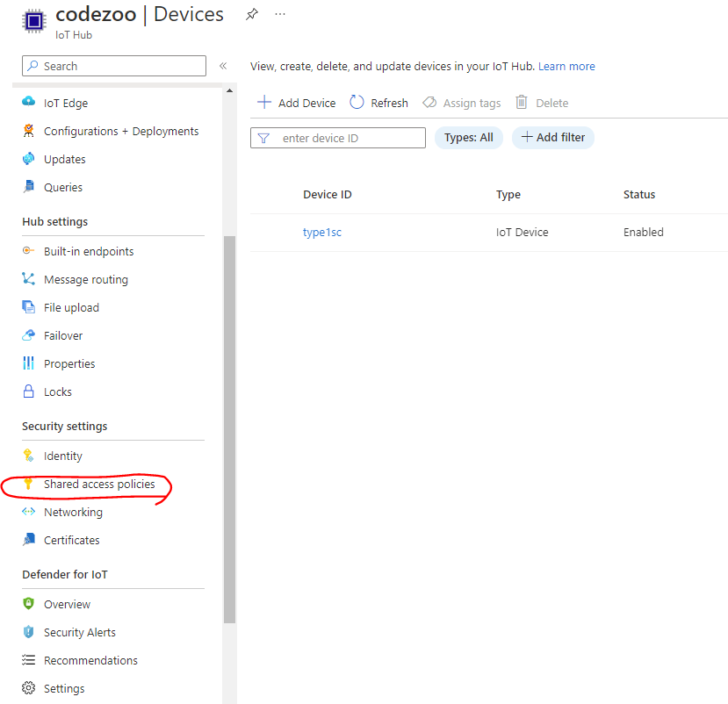Collapse the sidebar with double chevron
Viewport: 728px width, 704px height.
[223, 66]
